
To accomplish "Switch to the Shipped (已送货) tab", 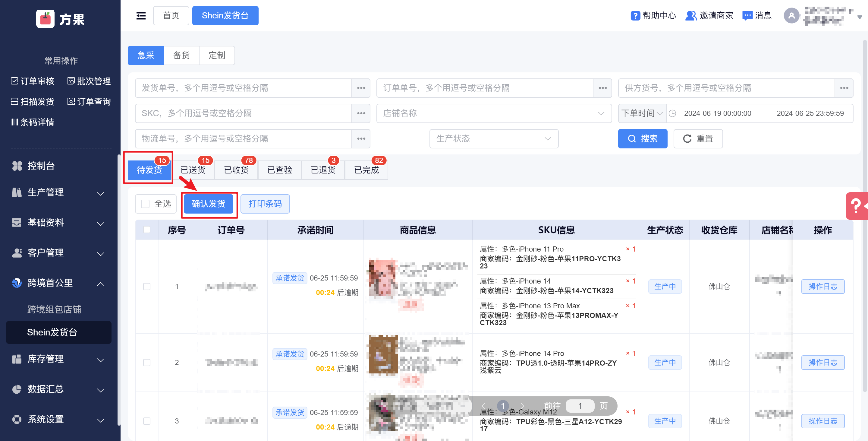I will (x=193, y=170).
